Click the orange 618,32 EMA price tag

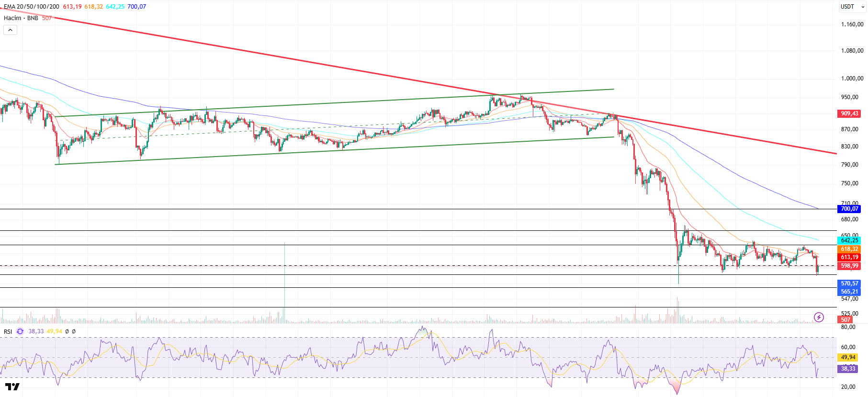pos(849,249)
